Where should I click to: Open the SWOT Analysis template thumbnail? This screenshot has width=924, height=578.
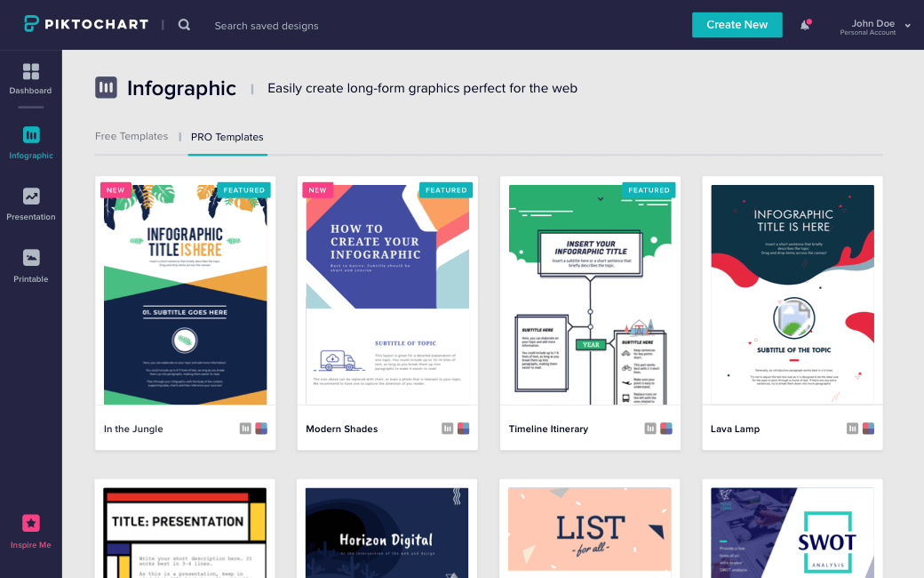[x=793, y=532]
